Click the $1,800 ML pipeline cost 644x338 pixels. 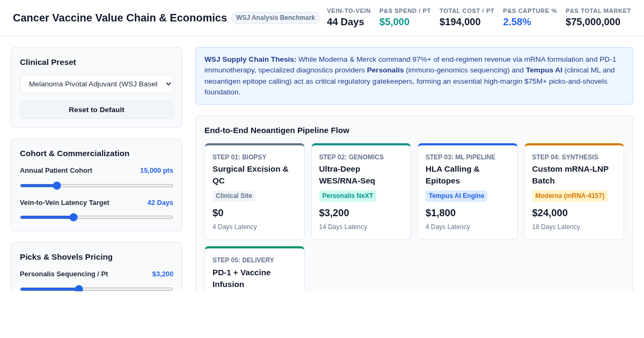point(441,213)
